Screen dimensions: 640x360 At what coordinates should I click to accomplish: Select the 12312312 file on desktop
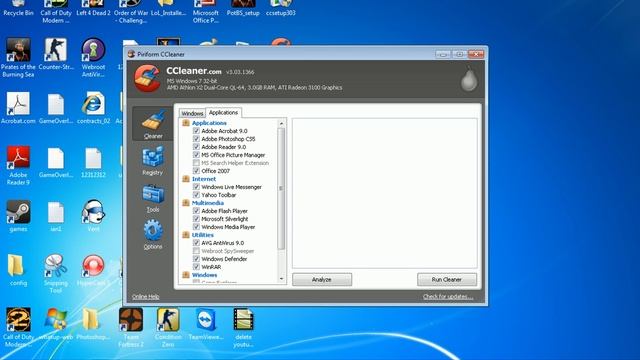coord(93,162)
